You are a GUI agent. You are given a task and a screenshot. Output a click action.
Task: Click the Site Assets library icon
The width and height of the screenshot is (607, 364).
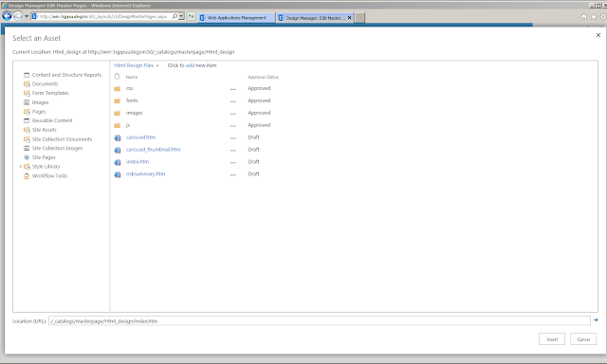tap(27, 130)
